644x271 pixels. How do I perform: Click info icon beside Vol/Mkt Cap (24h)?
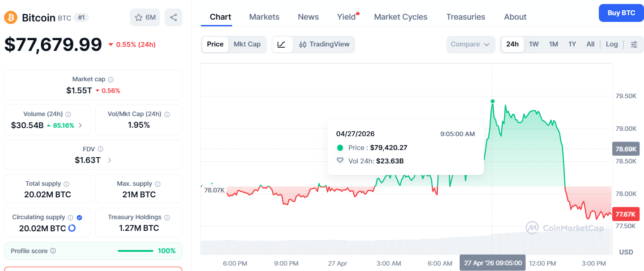coord(167,114)
